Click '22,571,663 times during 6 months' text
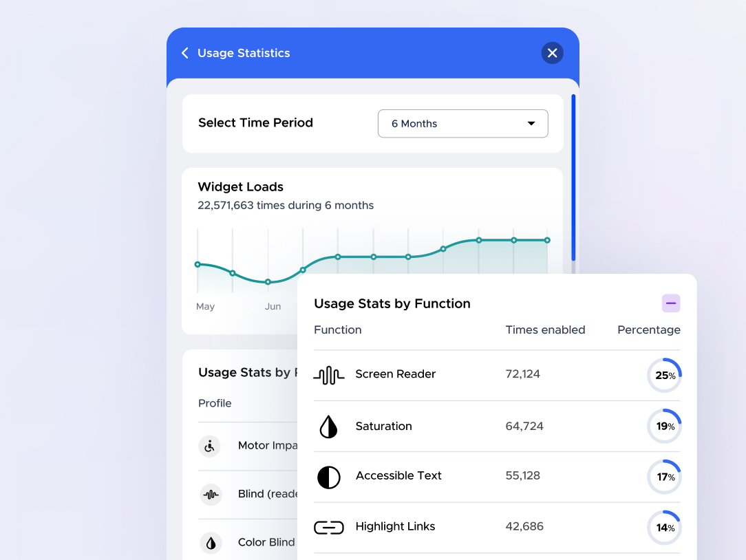 (x=286, y=206)
